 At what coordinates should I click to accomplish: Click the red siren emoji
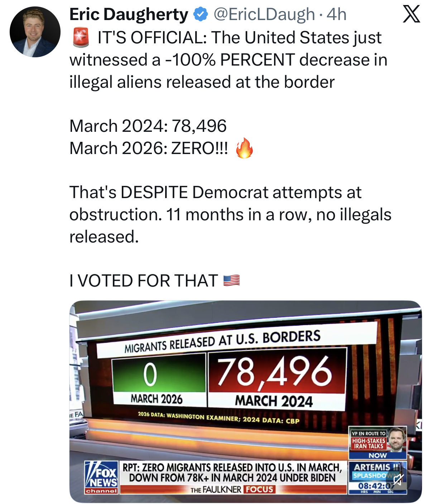[x=81, y=38]
